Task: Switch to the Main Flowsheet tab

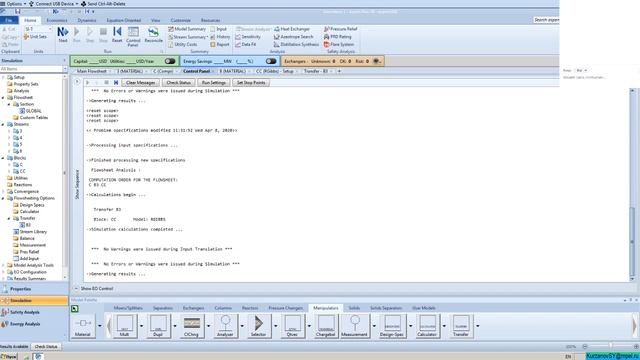Action: [x=92, y=71]
